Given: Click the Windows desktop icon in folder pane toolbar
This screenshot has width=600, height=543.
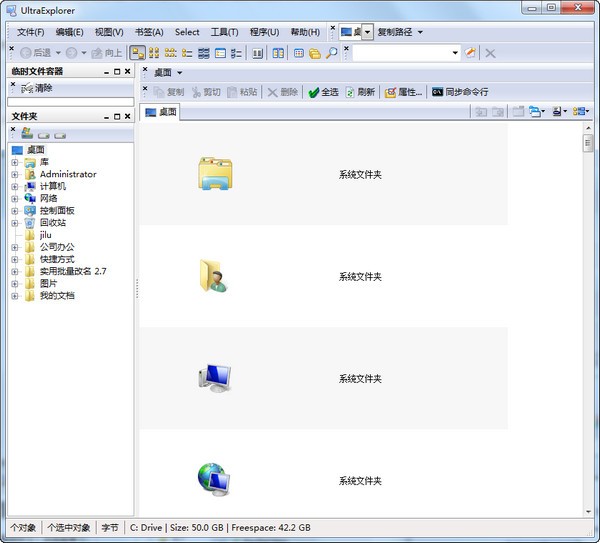Looking at the screenshot, I should [27, 133].
